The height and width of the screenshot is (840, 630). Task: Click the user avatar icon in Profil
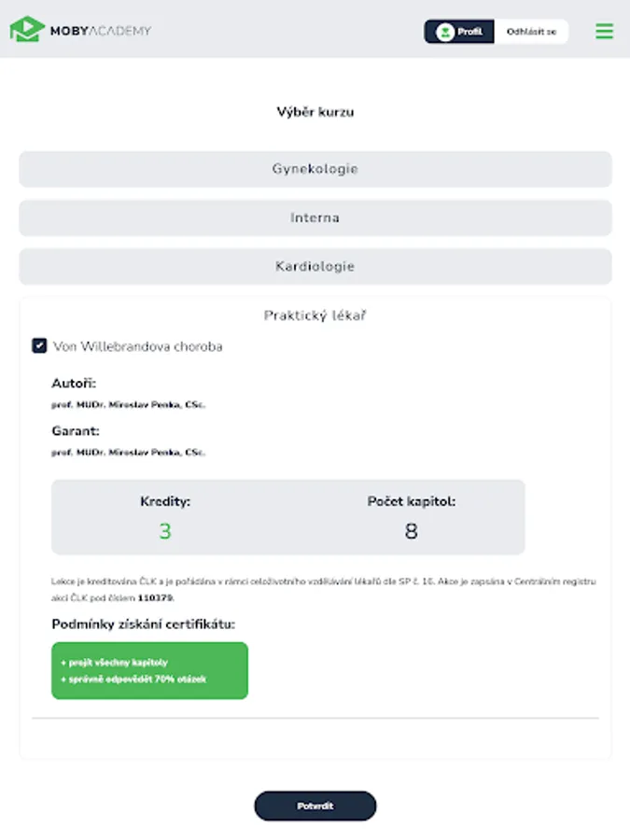[445, 32]
